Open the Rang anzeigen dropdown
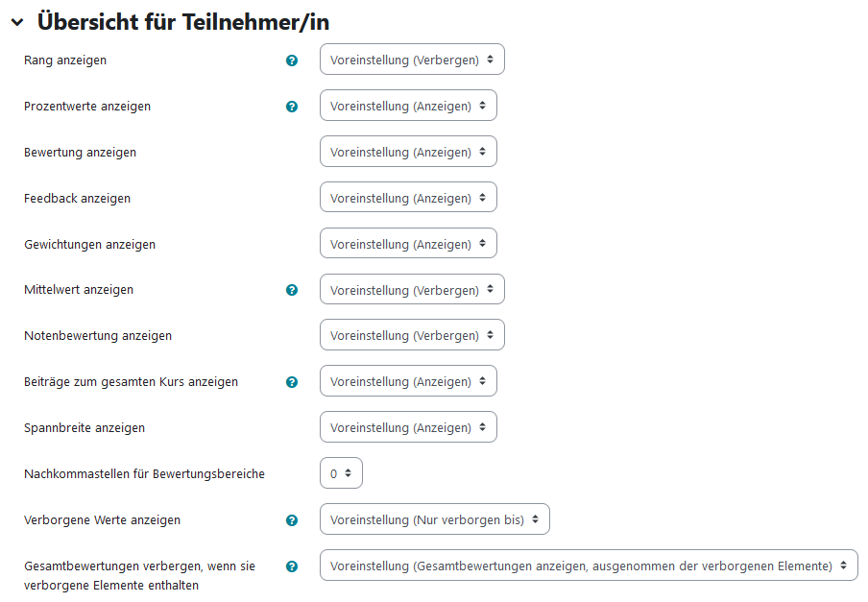Image resolution: width=868 pixels, height=602 pixels. tap(412, 60)
